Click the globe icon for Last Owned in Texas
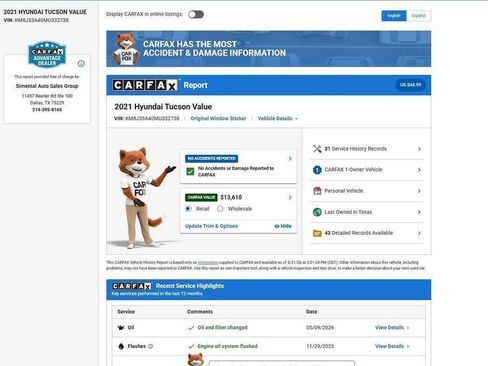Screen dimensions: 488x366 tap(317, 212)
